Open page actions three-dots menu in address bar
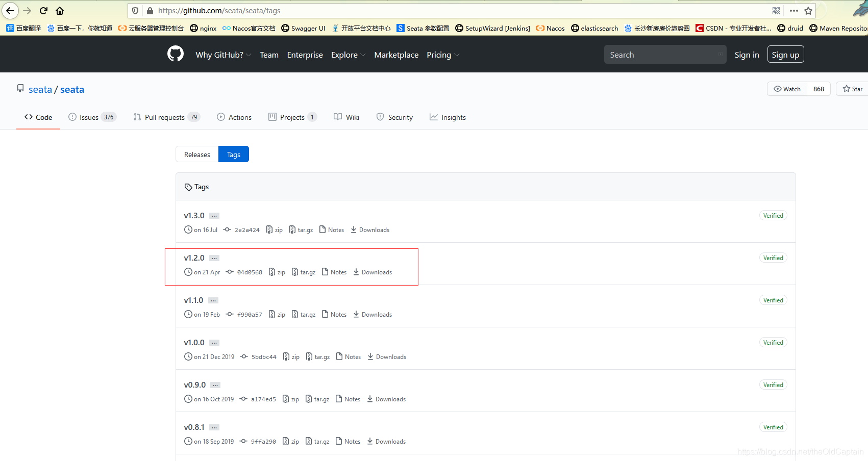 (x=793, y=11)
